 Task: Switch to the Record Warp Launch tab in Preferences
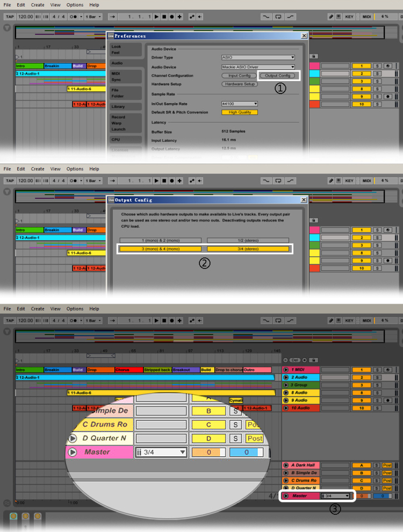(126, 123)
